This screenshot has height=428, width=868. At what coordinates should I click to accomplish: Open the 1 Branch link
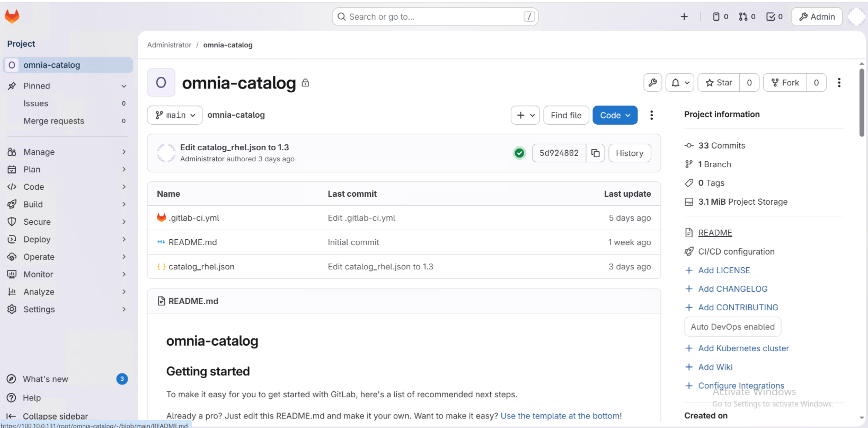coord(714,164)
